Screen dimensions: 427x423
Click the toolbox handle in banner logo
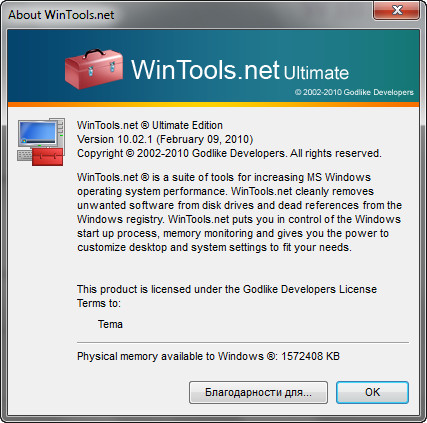[94, 53]
